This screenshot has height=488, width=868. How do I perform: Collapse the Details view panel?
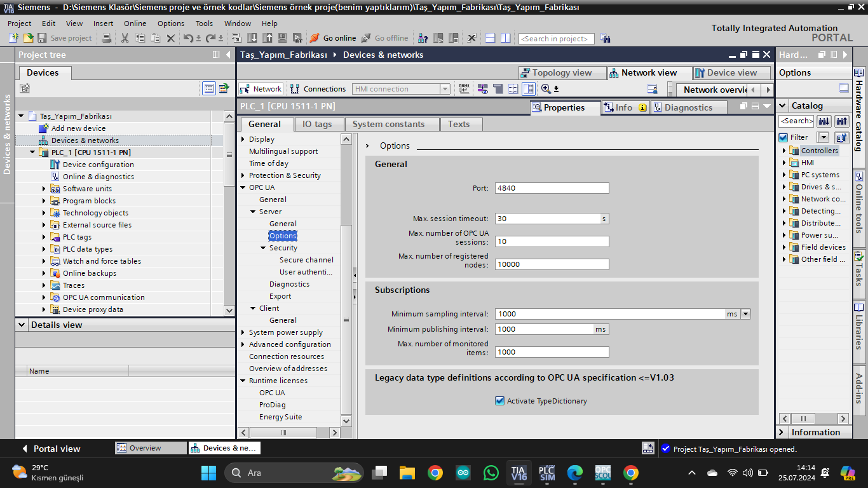pos(23,325)
